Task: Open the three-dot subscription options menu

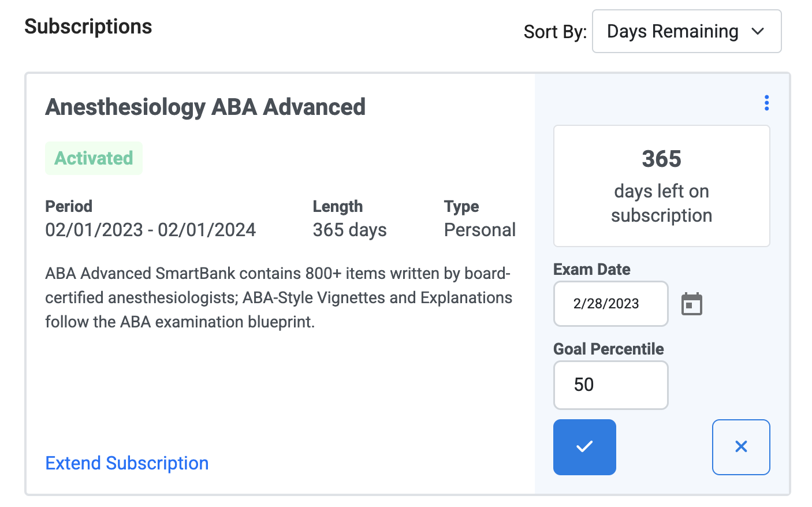Action: coord(766,103)
